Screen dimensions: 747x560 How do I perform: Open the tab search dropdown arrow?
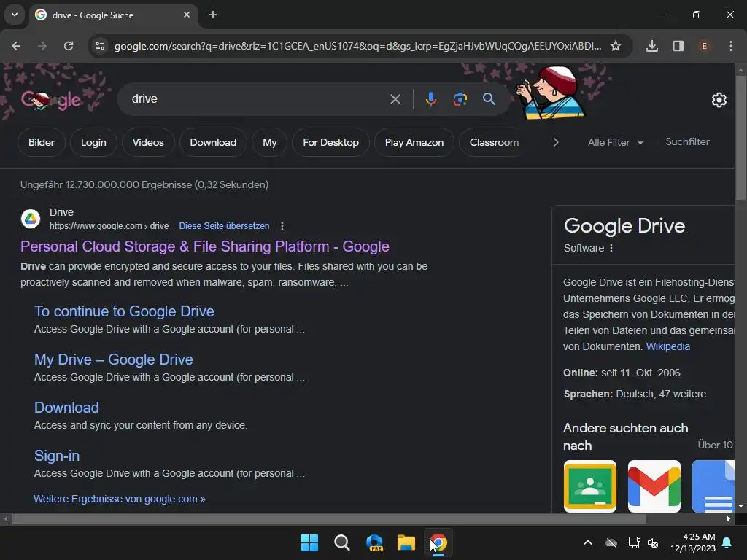(x=15, y=15)
